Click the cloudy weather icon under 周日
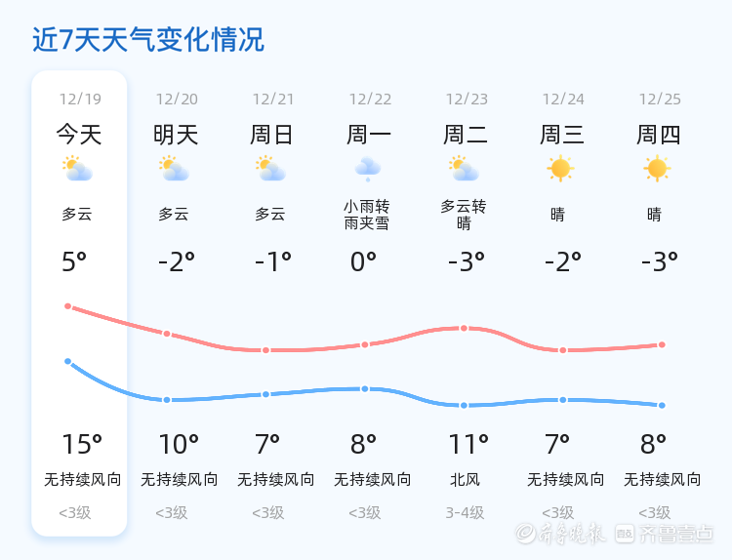The image size is (732, 560). point(270,169)
